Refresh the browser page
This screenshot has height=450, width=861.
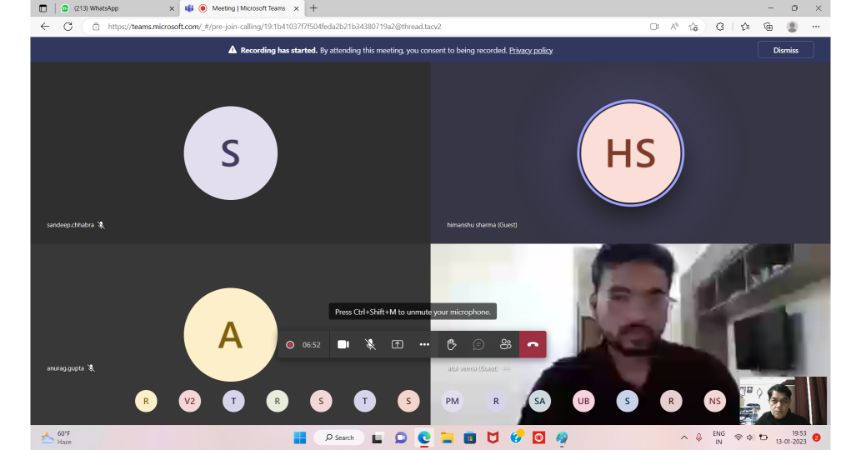click(68, 27)
